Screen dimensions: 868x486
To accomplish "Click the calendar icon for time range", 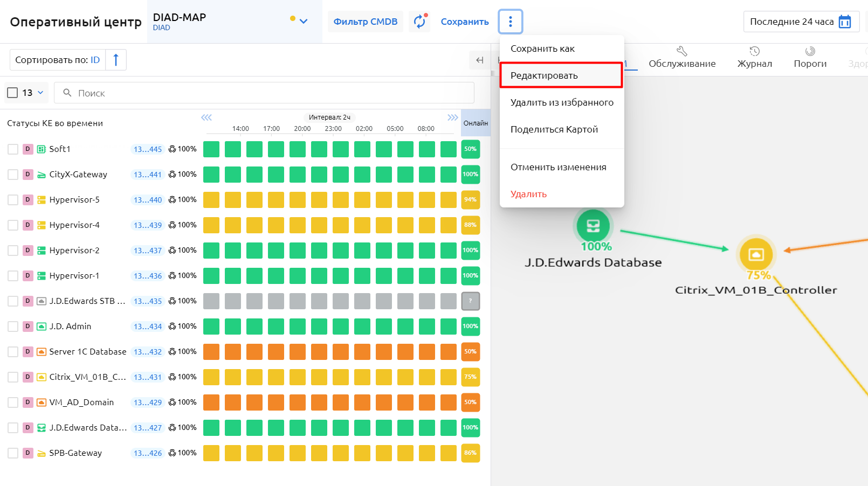I will [845, 22].
